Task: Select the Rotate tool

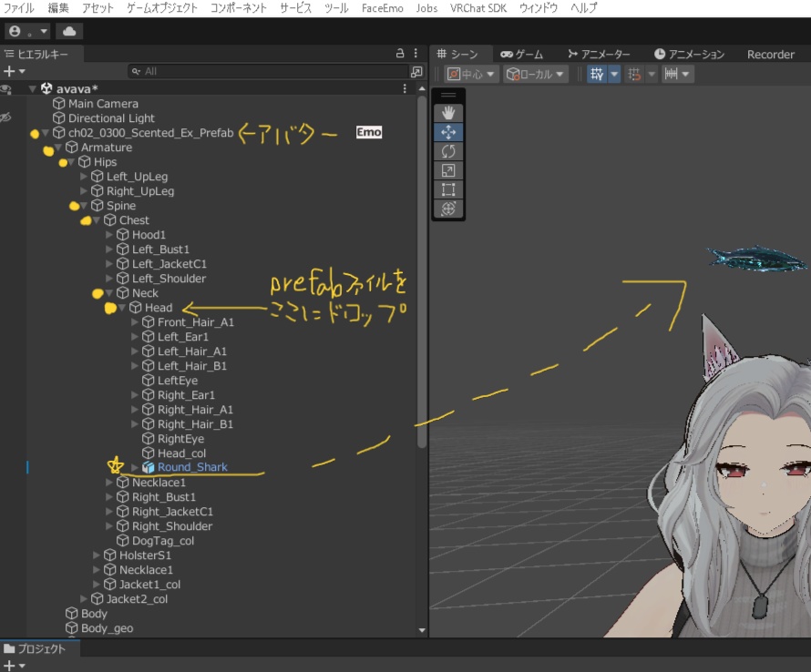Action: click(x=448, y=151)
